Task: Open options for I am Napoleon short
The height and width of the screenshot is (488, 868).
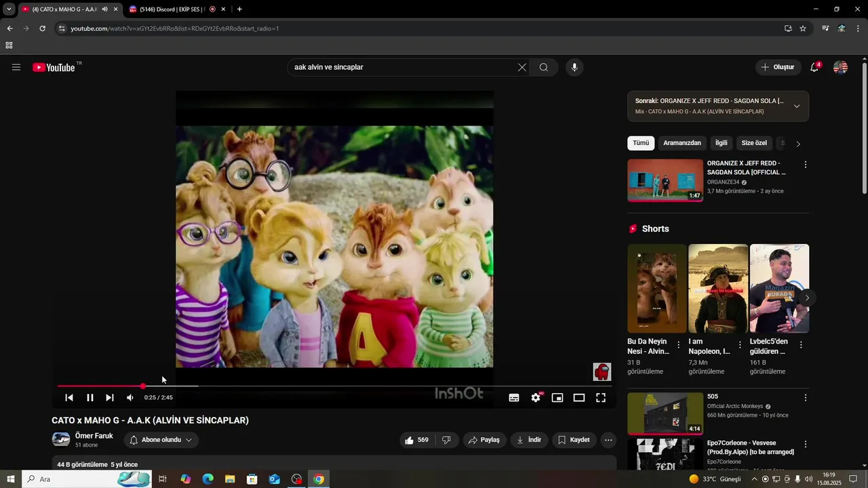Action: click(x=740, y=345)
